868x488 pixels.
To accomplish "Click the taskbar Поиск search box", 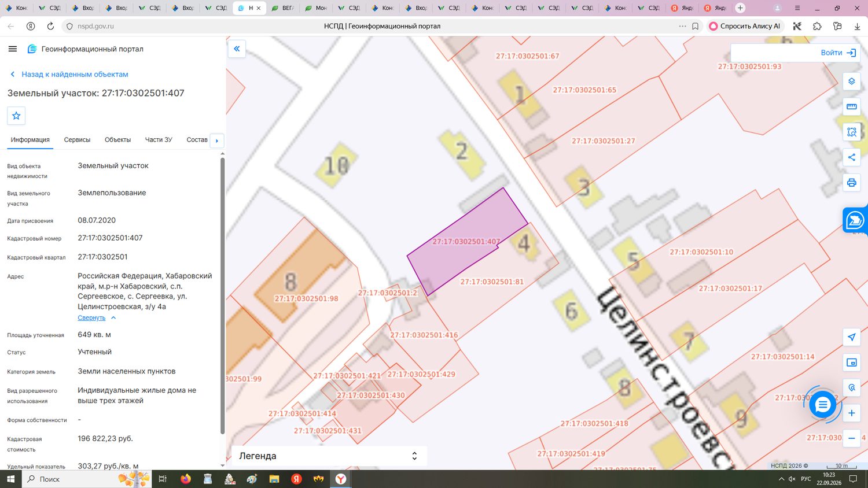I will pos(87,479).
